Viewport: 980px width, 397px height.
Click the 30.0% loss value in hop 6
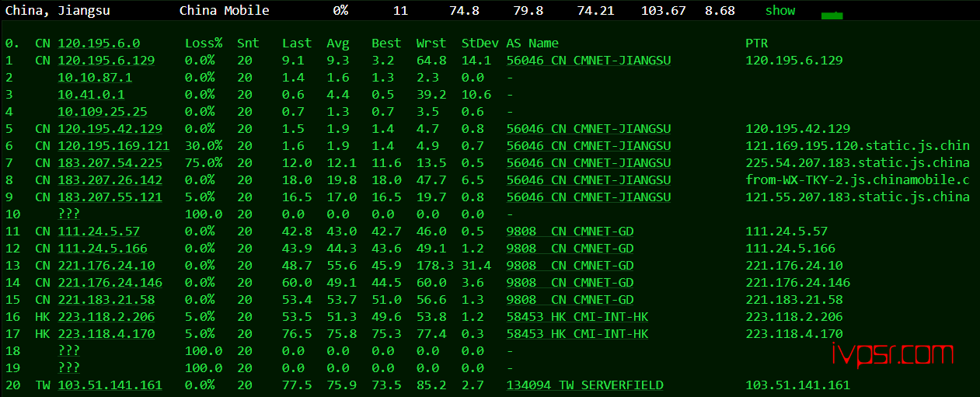(204, 146)
